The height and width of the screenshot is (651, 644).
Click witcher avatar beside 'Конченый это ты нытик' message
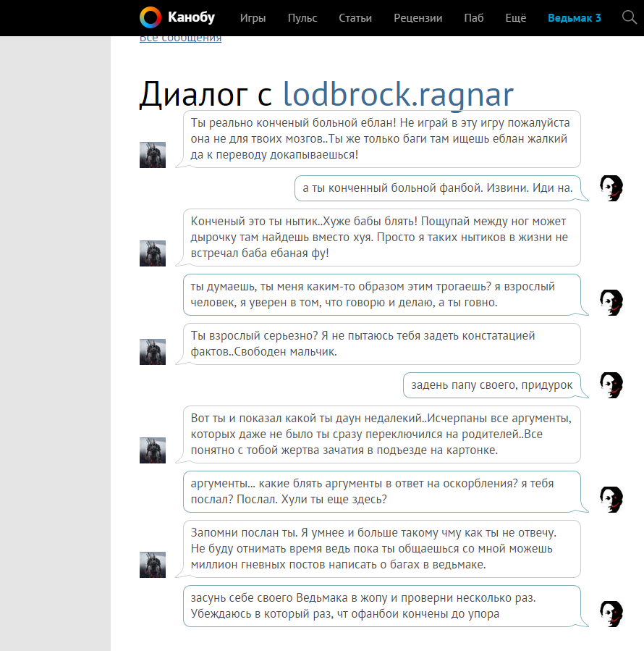[152, 253]
